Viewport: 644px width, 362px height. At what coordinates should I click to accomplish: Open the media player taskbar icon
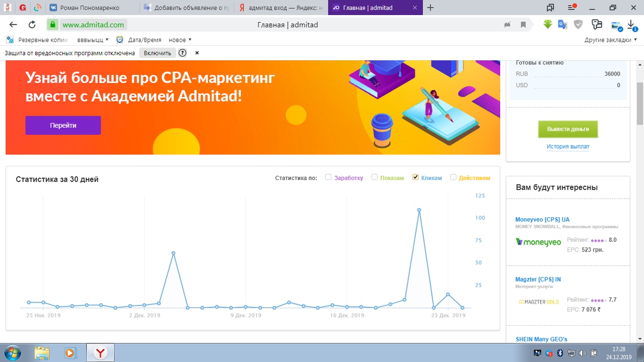click(x=70, y=353)
